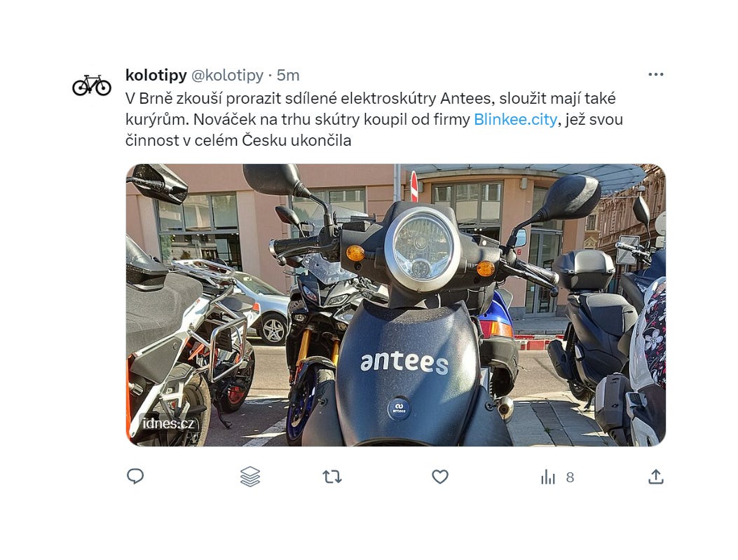This screenshot has width=738, height=560.
Task: Click the @kolotipy handle
Action: tap(227, 75)
